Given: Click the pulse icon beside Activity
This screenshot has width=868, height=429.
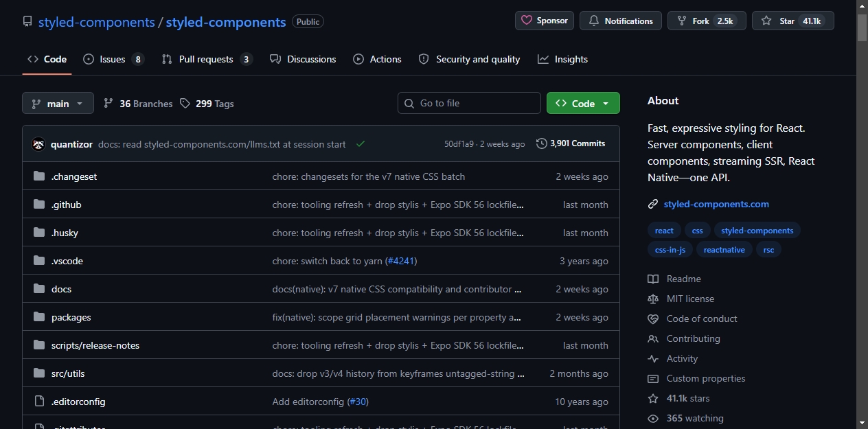Looking at the screenshot, I should coord(653,358).
